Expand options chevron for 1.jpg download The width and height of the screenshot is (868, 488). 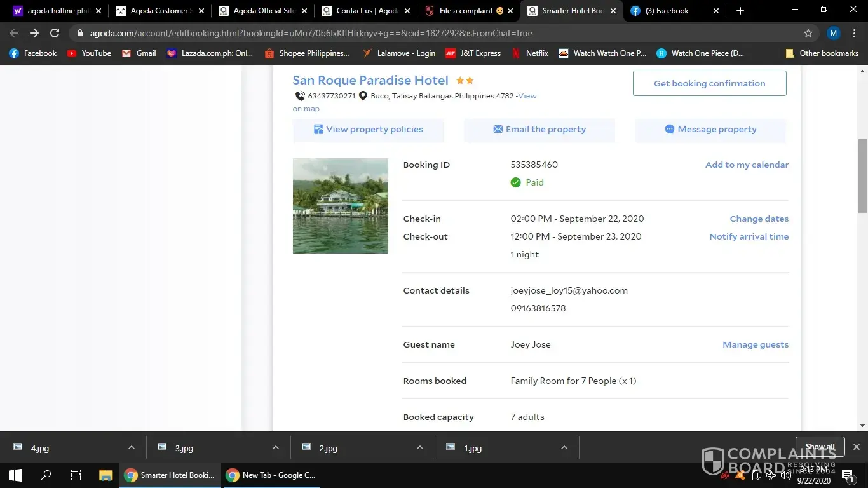click(564, 447)
